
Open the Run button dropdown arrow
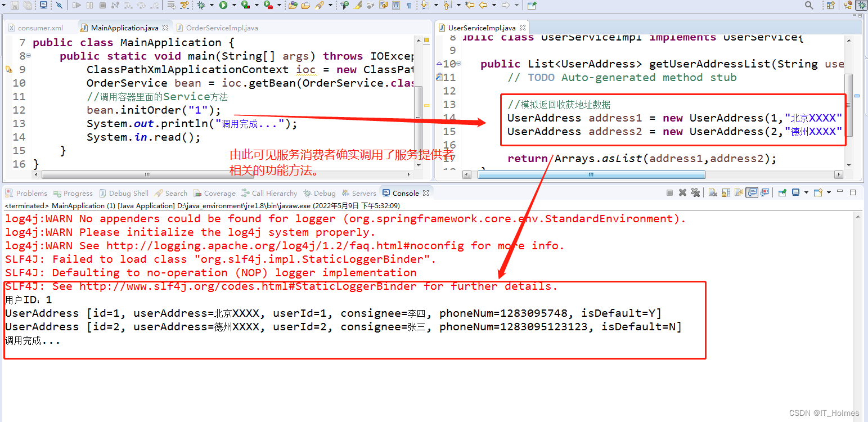click(234, 6)
